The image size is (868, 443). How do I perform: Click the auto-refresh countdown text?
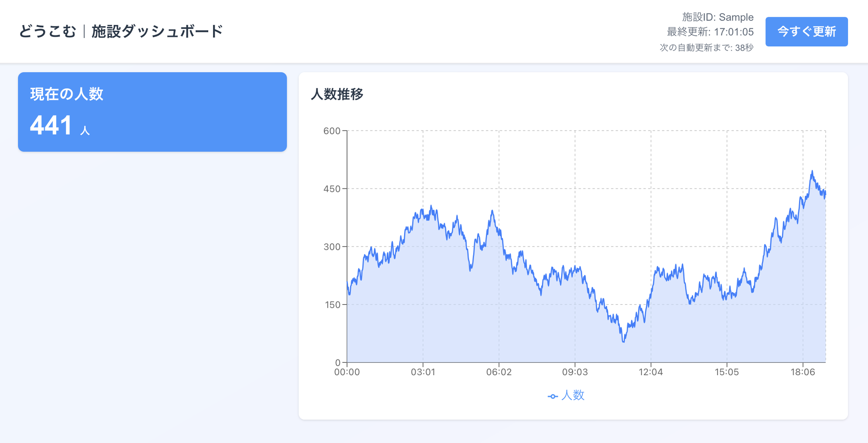tap(706, 48)
